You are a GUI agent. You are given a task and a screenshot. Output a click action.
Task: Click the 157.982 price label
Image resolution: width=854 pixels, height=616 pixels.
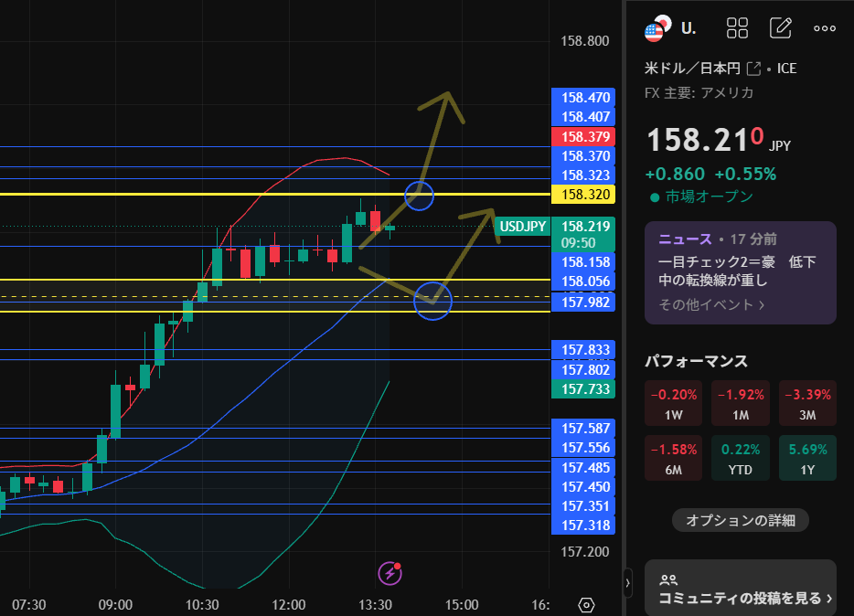click(583, 302)
